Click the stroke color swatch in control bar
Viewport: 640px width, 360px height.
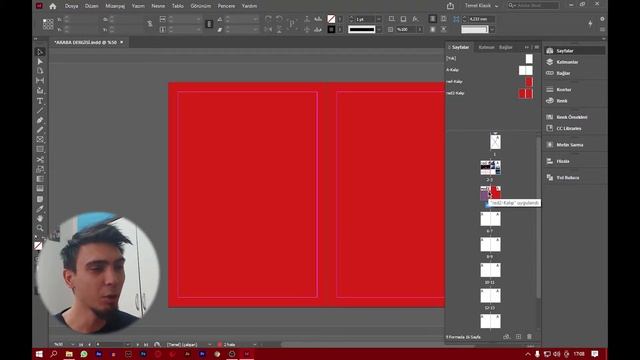(x=331, y=29)
